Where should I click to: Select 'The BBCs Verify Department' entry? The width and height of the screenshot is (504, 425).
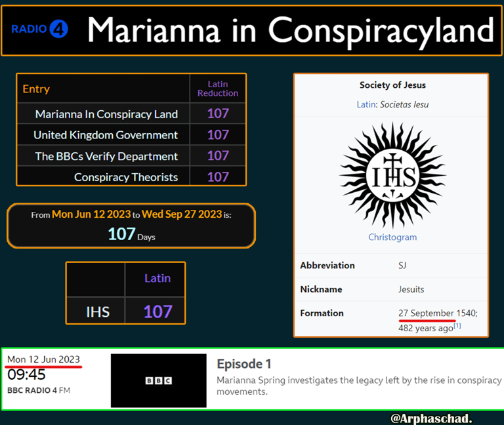click(106, 156)
